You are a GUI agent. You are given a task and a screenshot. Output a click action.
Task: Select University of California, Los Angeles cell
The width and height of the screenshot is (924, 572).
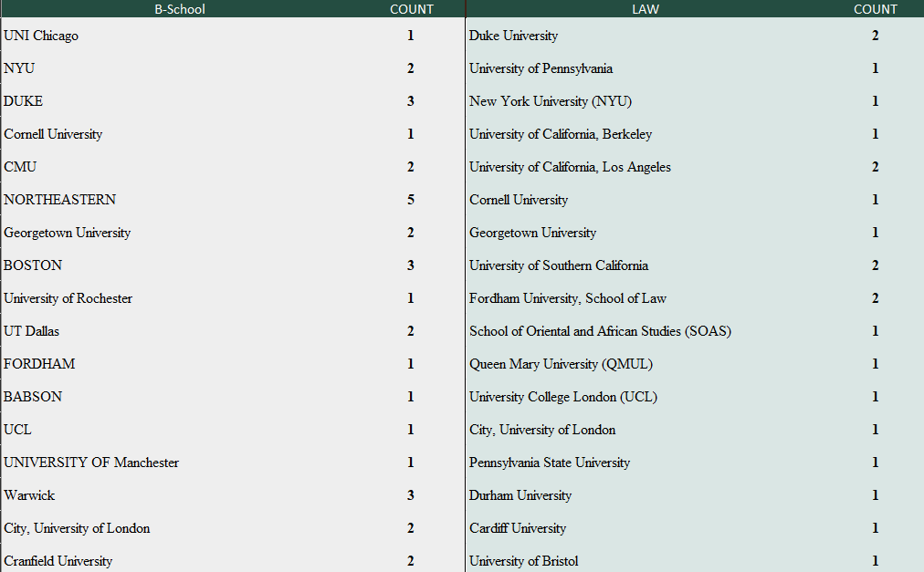570,167
